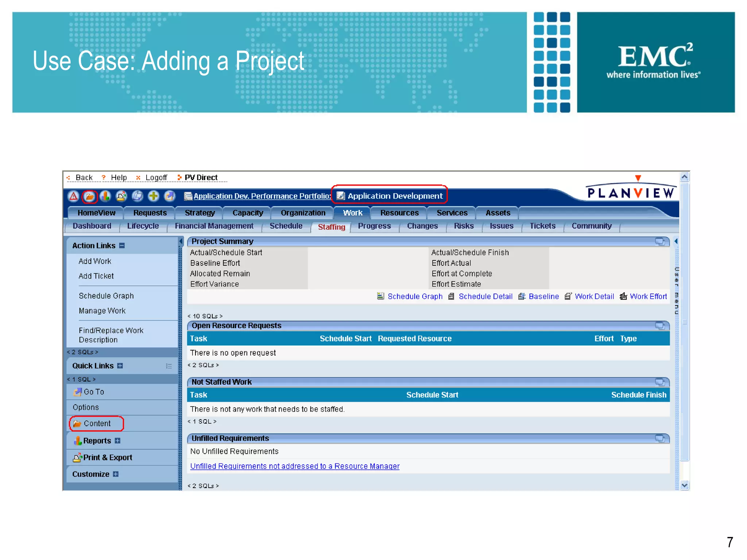Click the Project Summary panel options icon
This screenshot has height=560, width=747.
(659, 241)
